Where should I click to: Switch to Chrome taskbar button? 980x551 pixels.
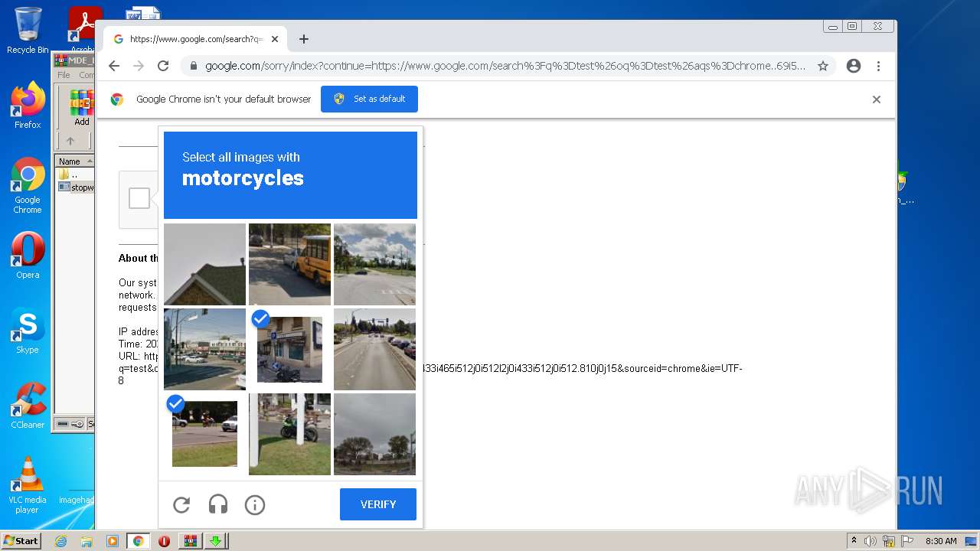click(139, 541)
